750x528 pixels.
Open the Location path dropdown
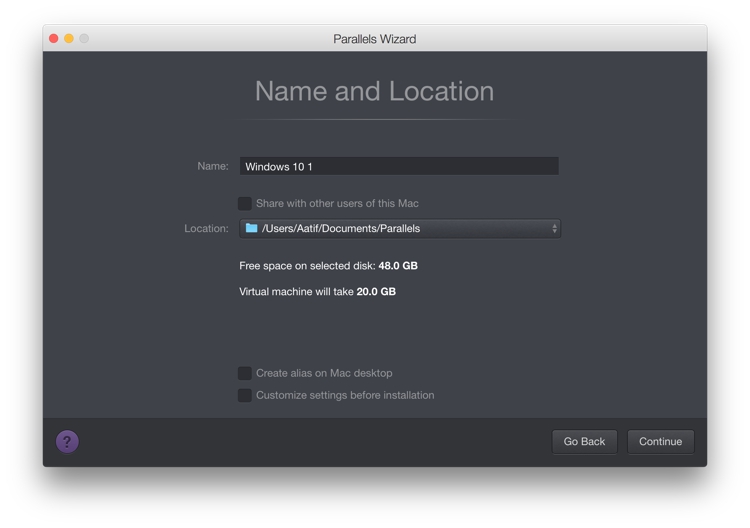pos(400,229)
